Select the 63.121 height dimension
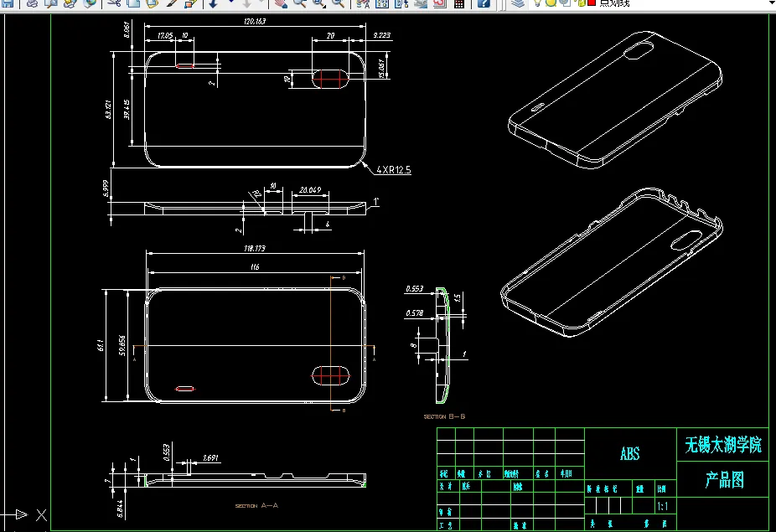 [108, 110]
